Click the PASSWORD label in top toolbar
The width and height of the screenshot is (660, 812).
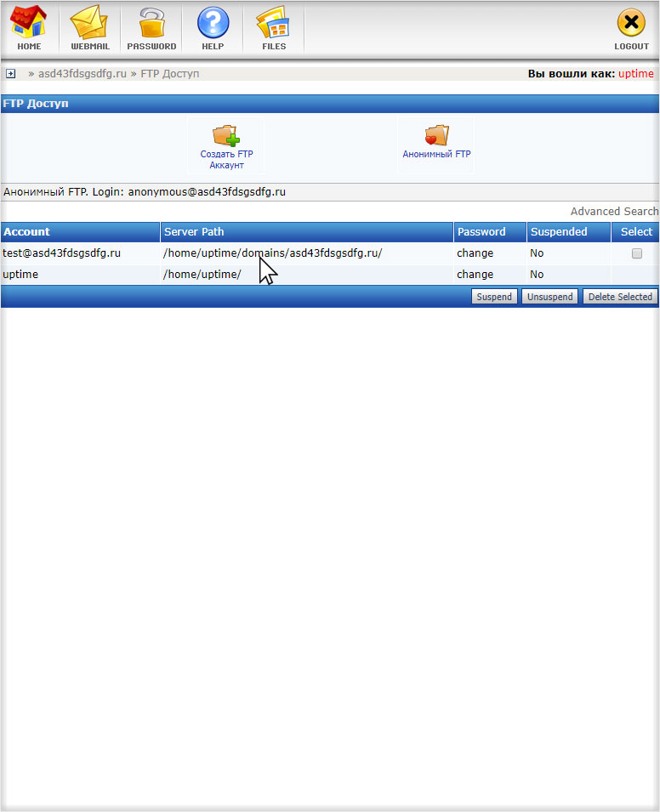(x=151, y=46)
